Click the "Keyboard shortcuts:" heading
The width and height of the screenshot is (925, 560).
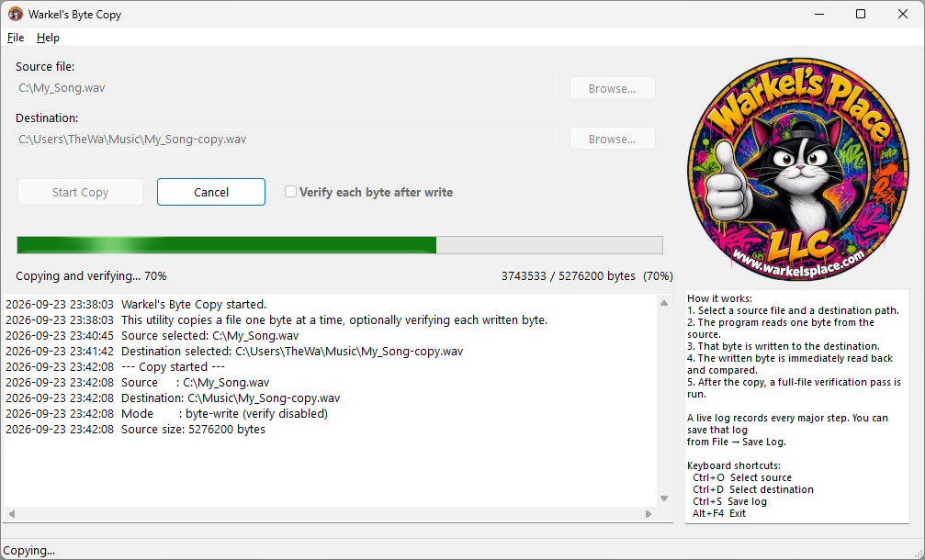tap(734, 465)
